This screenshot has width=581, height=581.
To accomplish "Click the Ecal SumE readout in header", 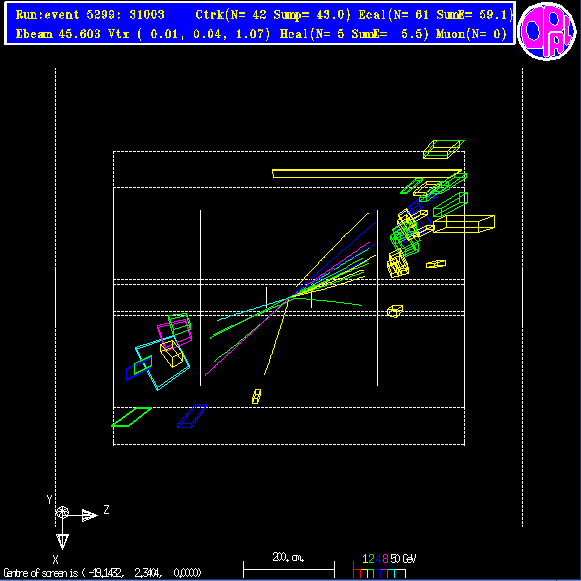I will tap(474, 15).
